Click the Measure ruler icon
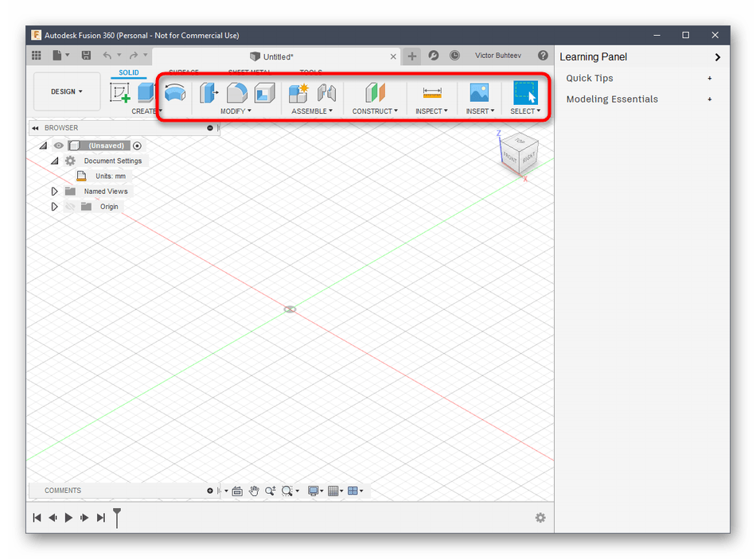 tap(432, 93)
